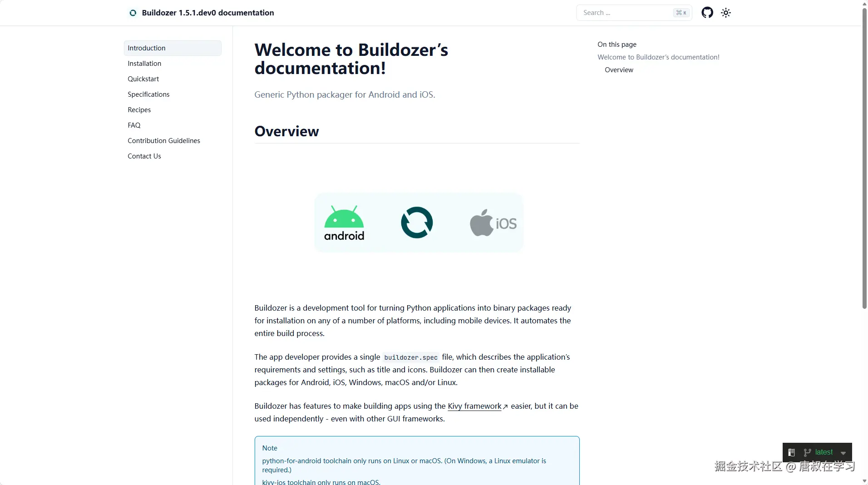Click the Search input field
This screenshot has height=485, width=868.
634,13
